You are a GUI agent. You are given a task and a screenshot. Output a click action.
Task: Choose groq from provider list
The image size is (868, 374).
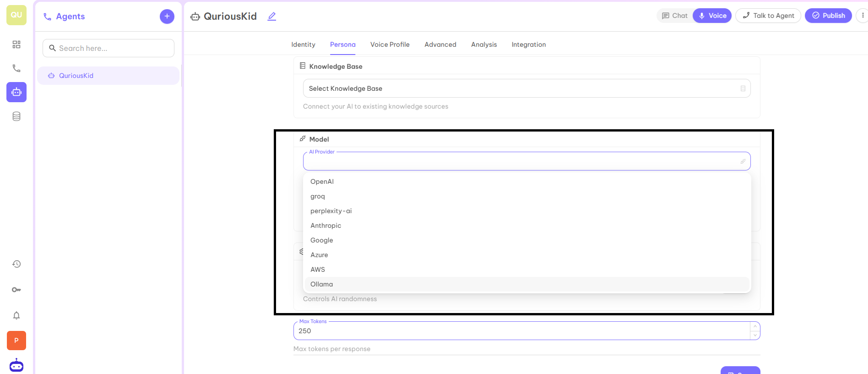(x=527, y=196)
